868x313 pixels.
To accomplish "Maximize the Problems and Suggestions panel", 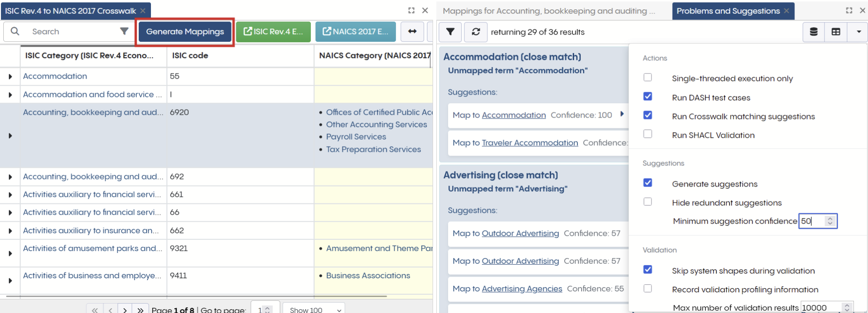I will 849,10.
